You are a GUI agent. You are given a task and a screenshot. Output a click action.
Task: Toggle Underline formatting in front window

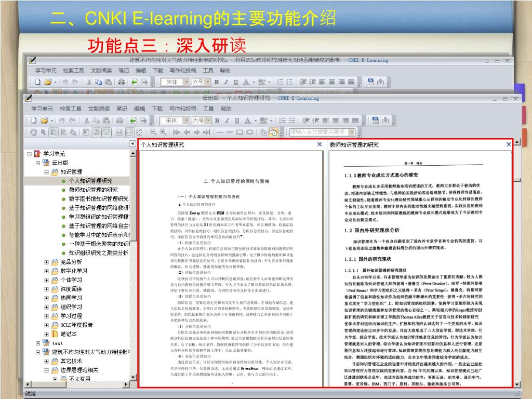(x=237, y=121)
